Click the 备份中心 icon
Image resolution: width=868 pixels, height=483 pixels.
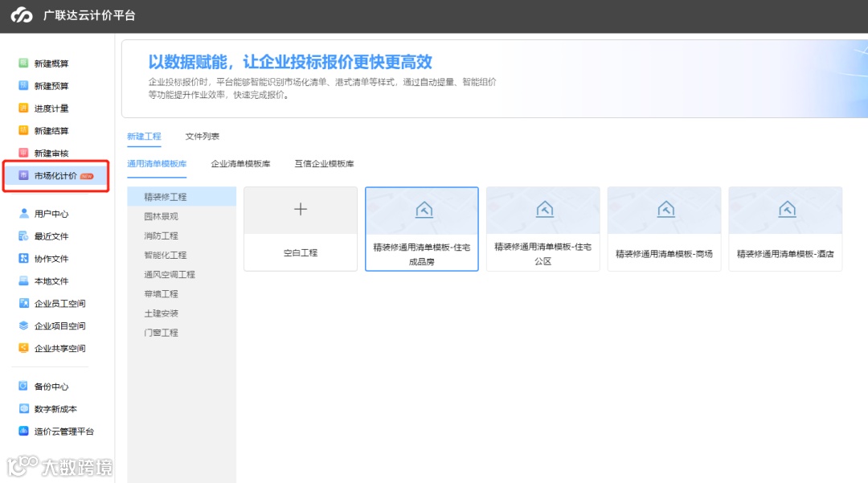23,387
